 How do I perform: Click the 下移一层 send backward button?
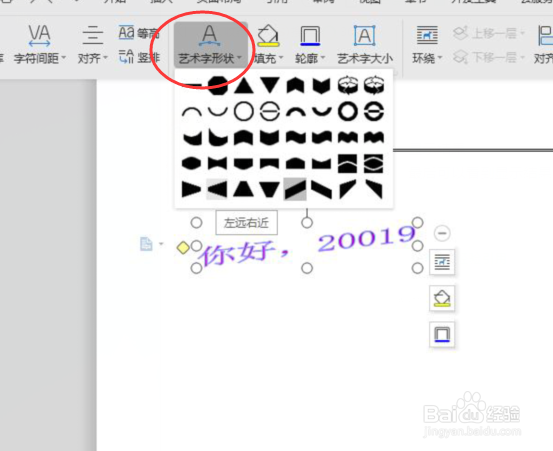coord(485,57)
